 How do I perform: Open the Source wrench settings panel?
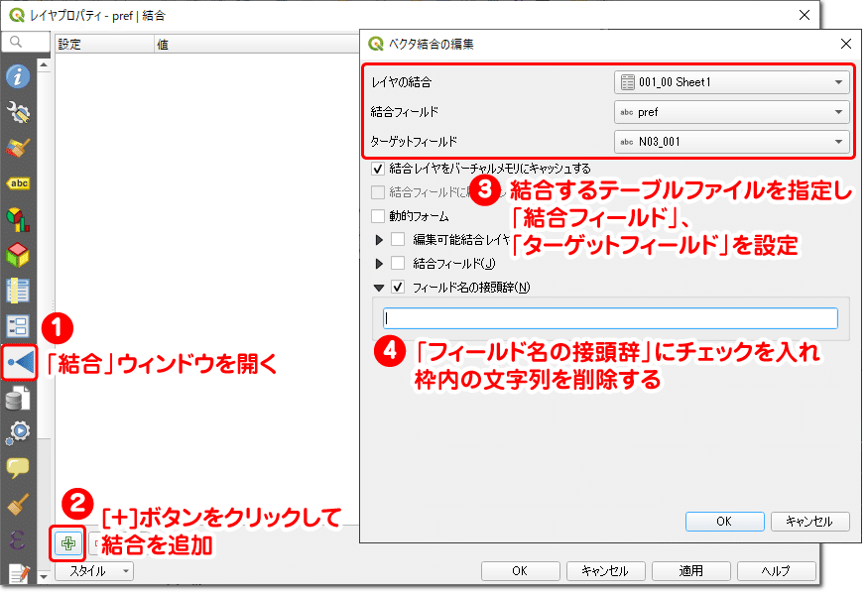(x=17, y=112)
